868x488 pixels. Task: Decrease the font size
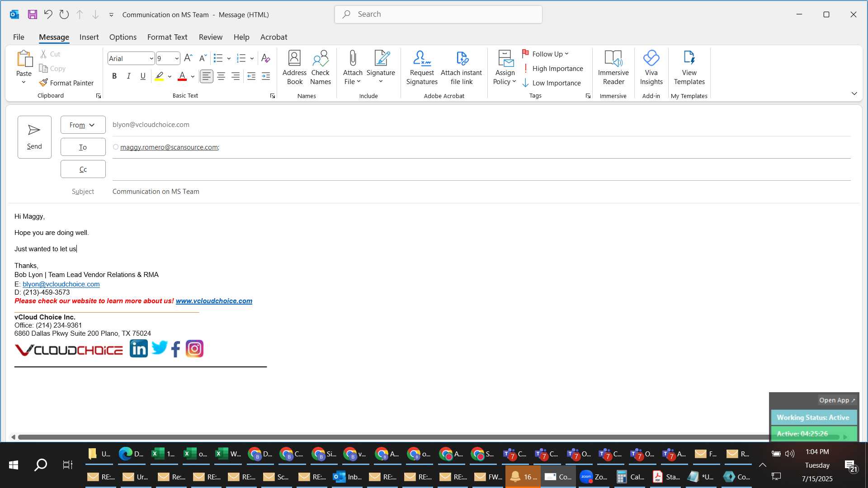click(203, 58)
